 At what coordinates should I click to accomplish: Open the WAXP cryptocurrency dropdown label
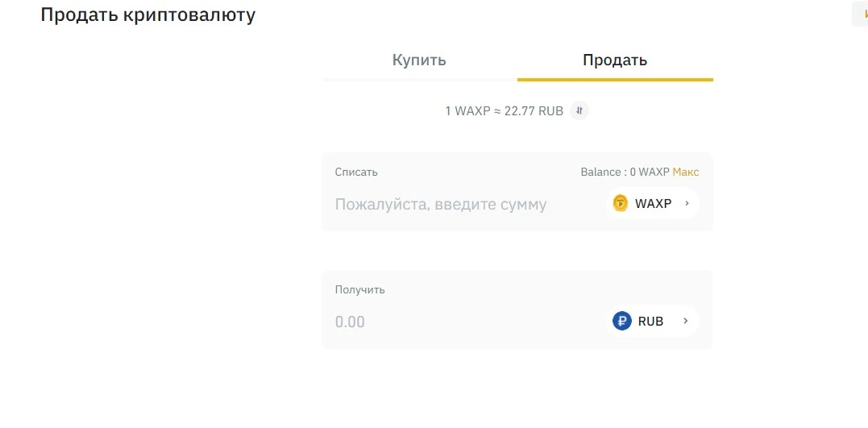pyautogui.click(x=653, y=203)
